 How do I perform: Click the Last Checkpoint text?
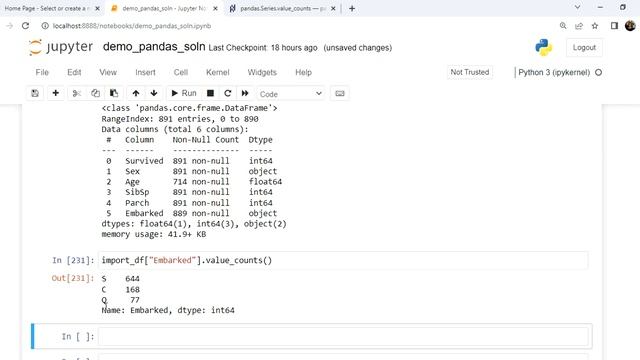point(263,48)
